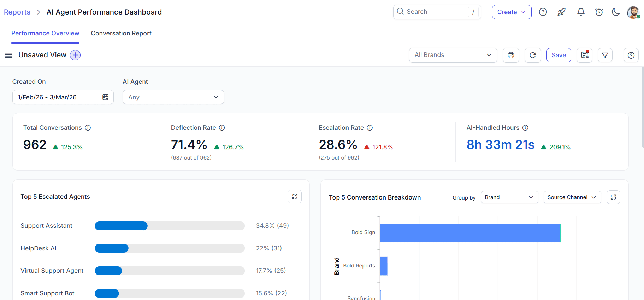
Task: Open the AI Agent Any dropdown
Action: click(x=173, y=97)
